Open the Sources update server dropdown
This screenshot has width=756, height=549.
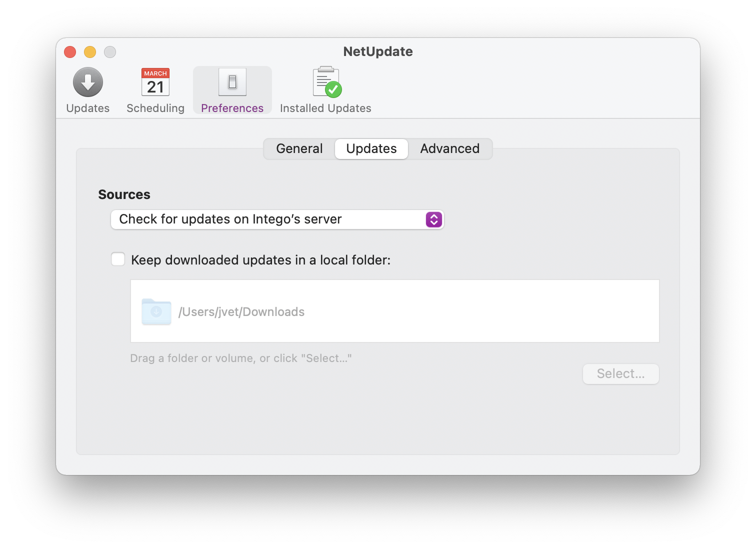coord(277,219)
